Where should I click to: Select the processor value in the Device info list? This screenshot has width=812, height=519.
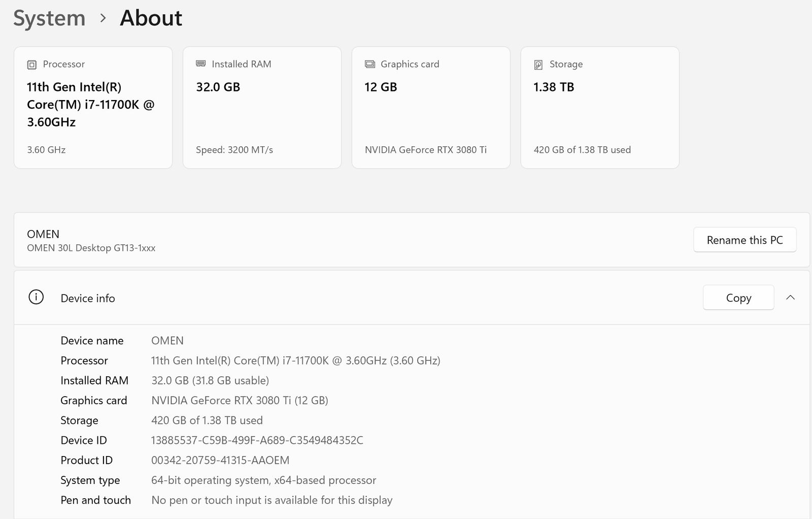tap(296, 361)
